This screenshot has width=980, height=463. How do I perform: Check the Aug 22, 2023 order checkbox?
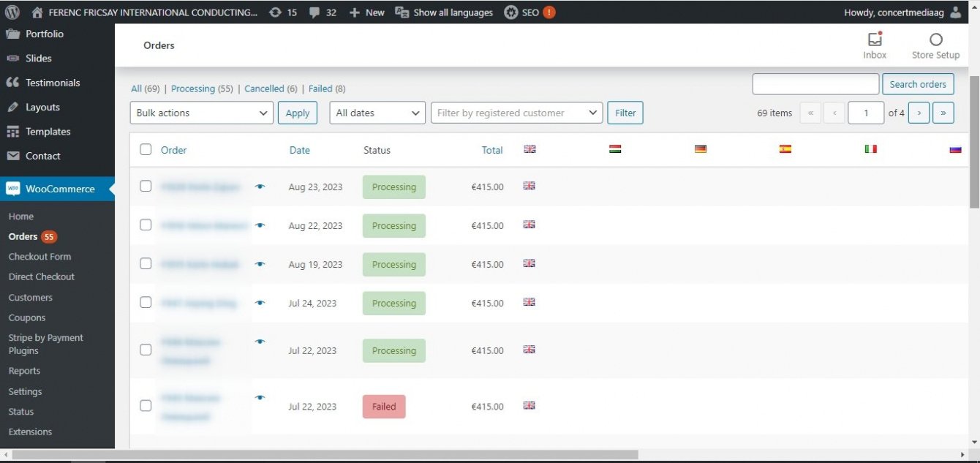tap(146, 225)
